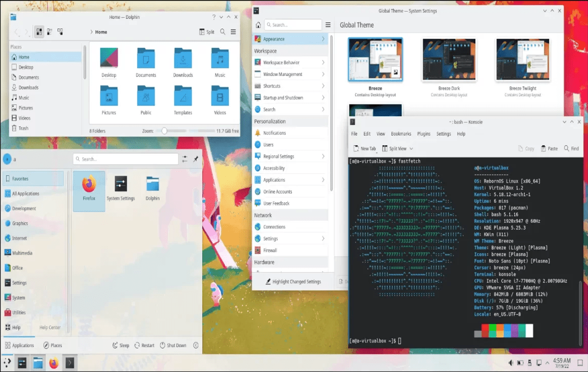Image resolution: width=588 pixels, height=372 pixels.
Task: Open System Settings hamburger menu
Action: [328, 25]
